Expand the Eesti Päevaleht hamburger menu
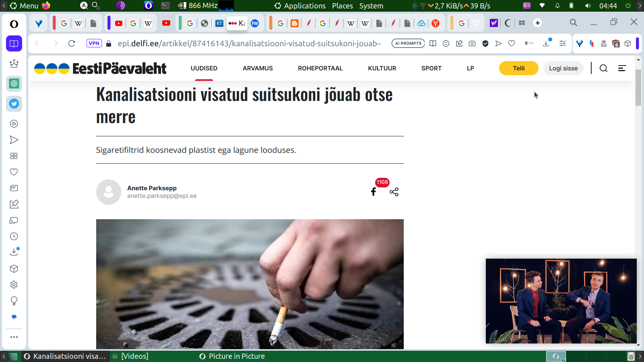The width and height of the screenshot is (644, 362). tap(622, 68)
